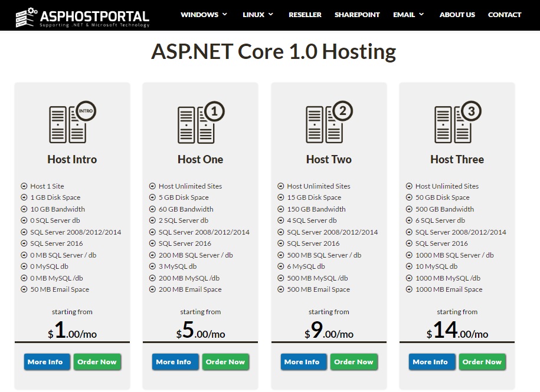
Task: Click '0 MySQL db' text
Action: [x=49, y=266]
